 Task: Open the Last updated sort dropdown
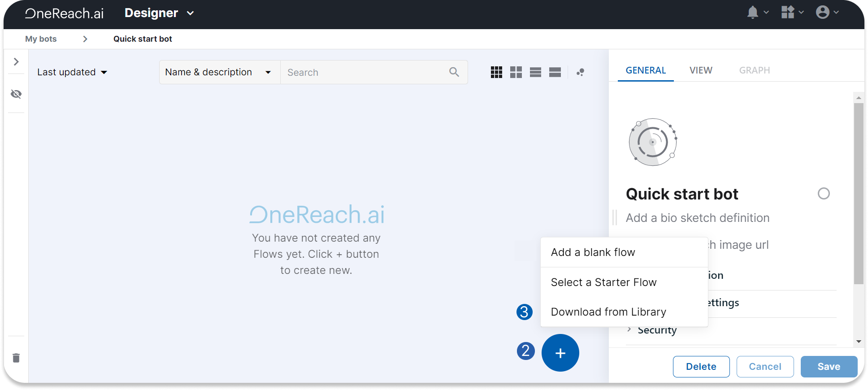(72, 72)
